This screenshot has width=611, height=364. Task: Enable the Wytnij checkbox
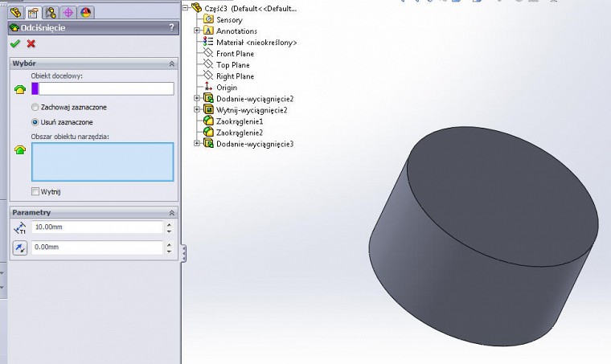[x=35, y=191]
